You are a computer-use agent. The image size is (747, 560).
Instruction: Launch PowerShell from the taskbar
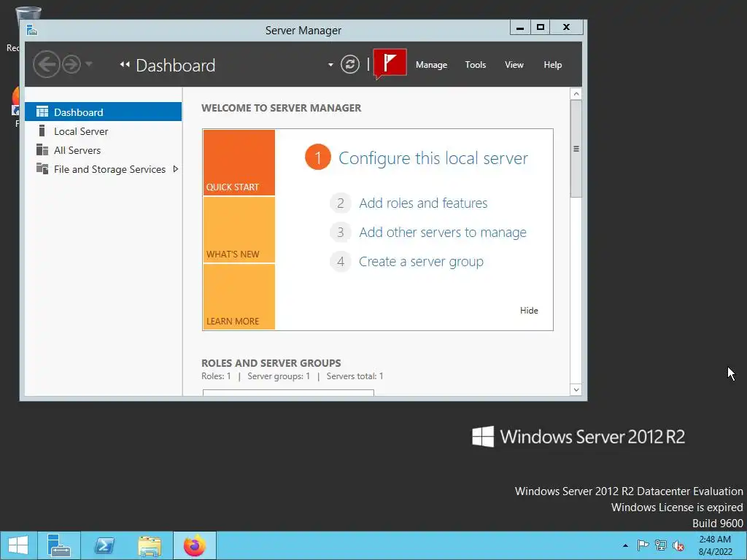point(104,545)
